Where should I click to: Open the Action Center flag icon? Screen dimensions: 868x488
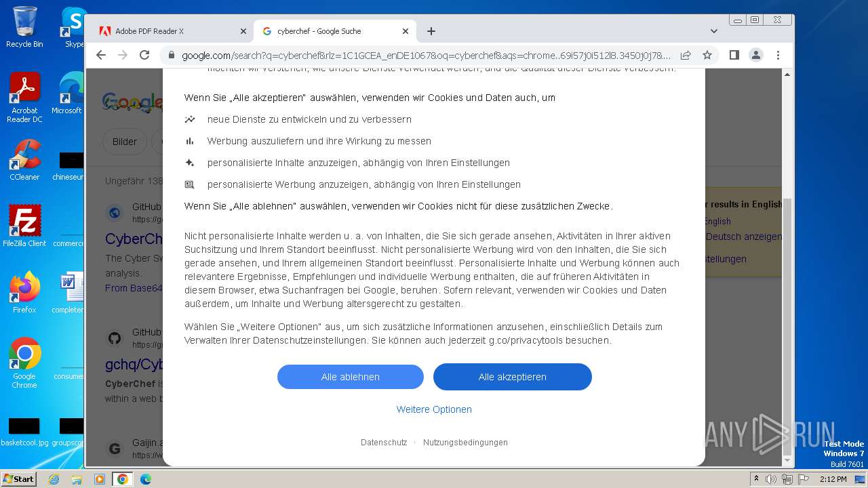[802, 479]
